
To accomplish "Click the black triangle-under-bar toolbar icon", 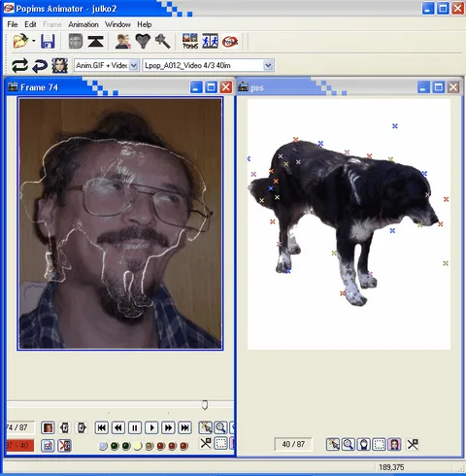I will 95,42.
